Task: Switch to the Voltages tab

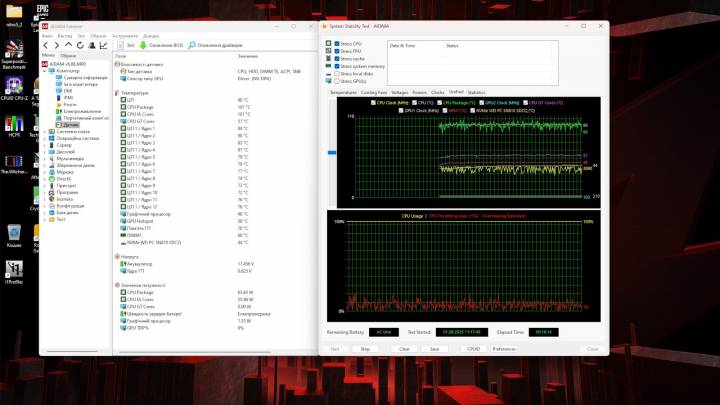Action: pyautogui.click(x=399, y=93)
